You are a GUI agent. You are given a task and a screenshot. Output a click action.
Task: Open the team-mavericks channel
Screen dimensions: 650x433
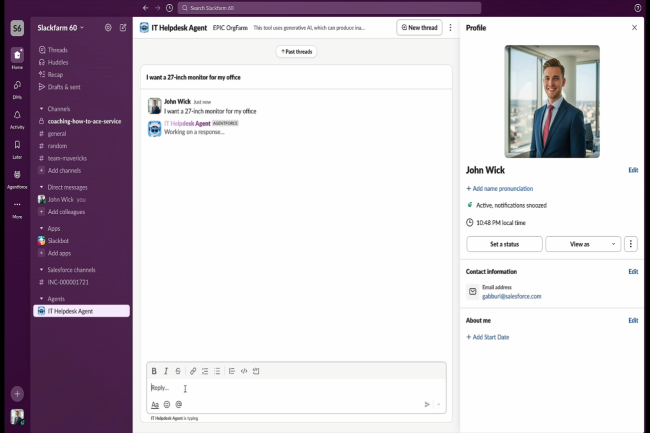[x=81, y=158]
